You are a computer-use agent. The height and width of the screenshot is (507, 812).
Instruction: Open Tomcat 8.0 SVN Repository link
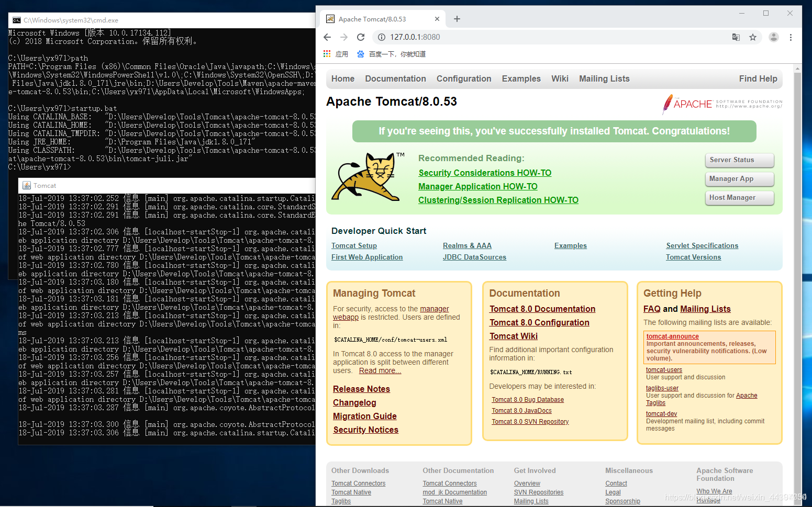530,422
